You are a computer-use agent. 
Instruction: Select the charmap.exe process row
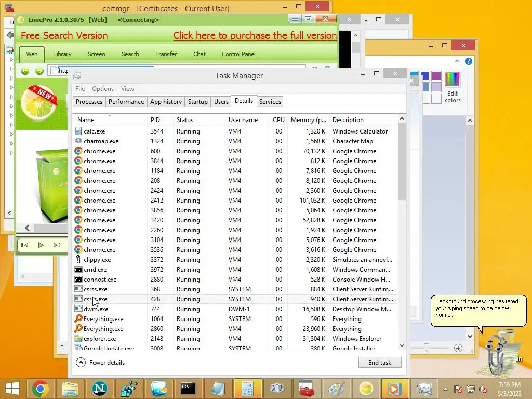pos(235,141)
